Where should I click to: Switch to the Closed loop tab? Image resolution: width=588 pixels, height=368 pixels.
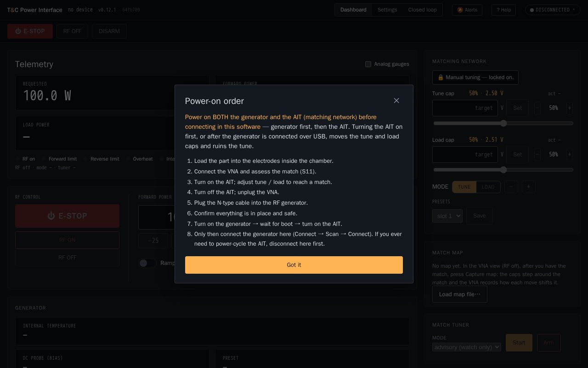[x=423, y=10]
